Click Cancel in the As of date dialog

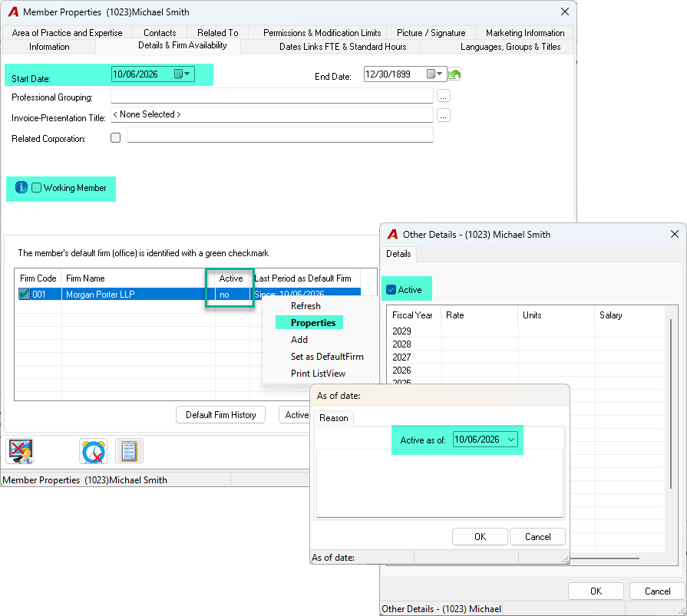537,537
